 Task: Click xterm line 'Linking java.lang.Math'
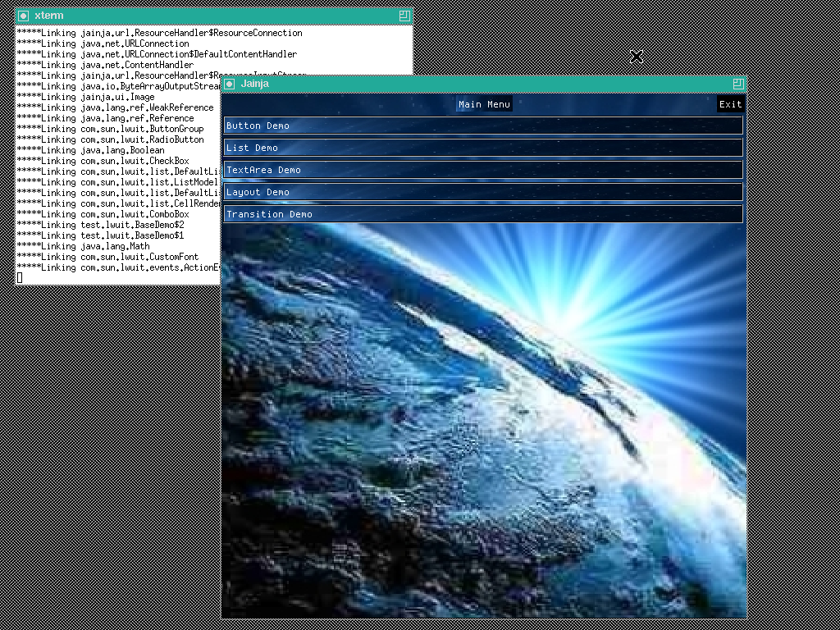coord(83,246)
